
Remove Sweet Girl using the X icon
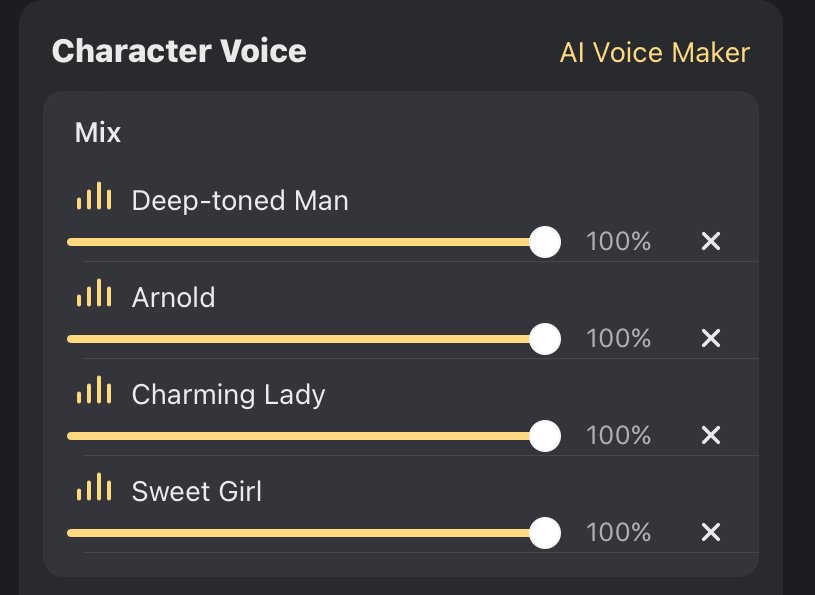(x=711, y=532)
